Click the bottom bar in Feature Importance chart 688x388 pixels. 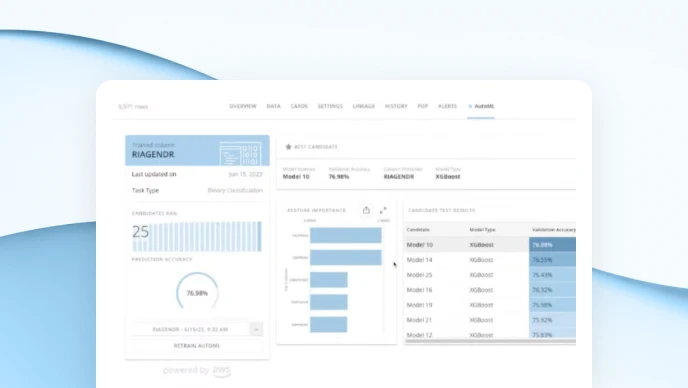[x=329, y=324]
